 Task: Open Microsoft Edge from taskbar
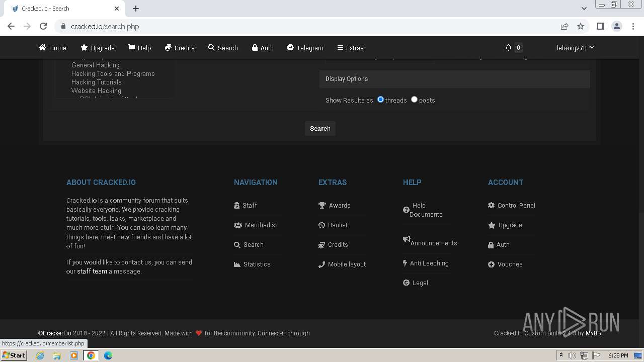coord(108,355)
